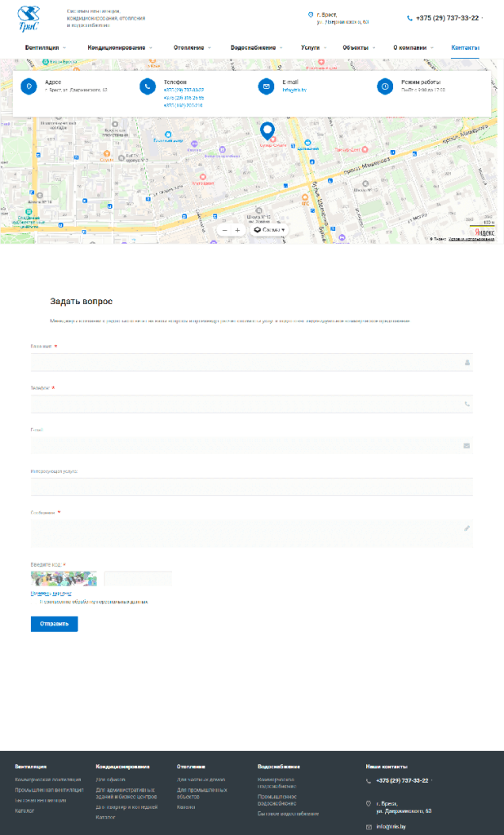Click the blue E-mail envelope circle icon

tap(267, 86)
